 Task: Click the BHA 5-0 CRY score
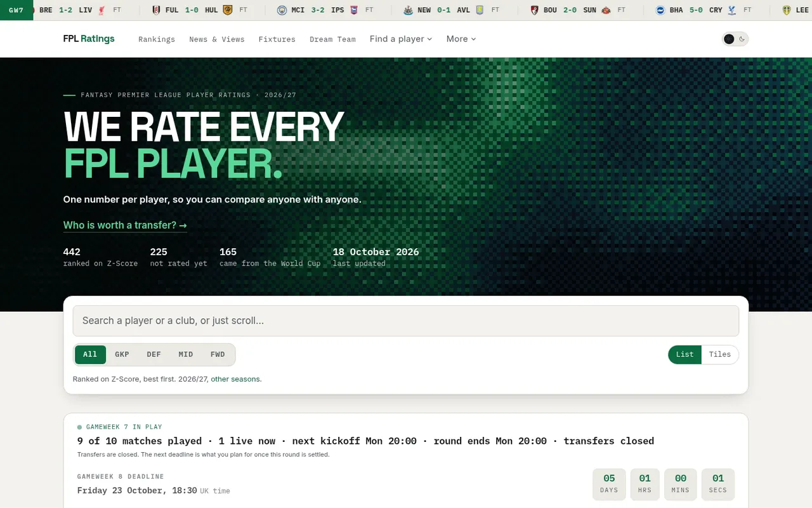[696, 10]
